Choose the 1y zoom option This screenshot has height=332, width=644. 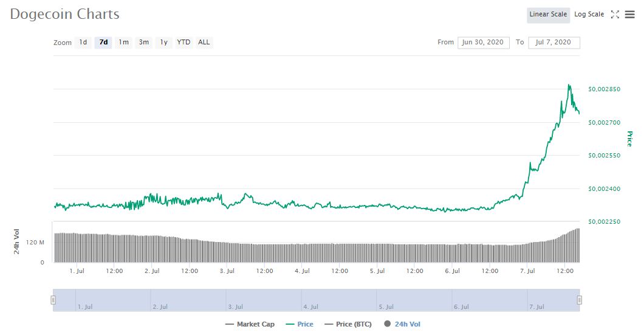163,43
